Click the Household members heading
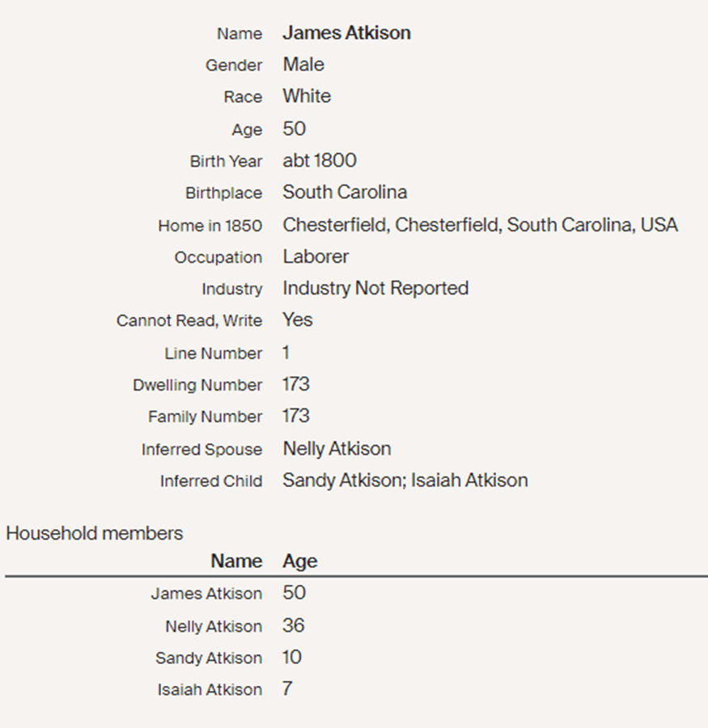Viewport: 708px width, 728px height. pyautogui.click(x=95, y=533)
